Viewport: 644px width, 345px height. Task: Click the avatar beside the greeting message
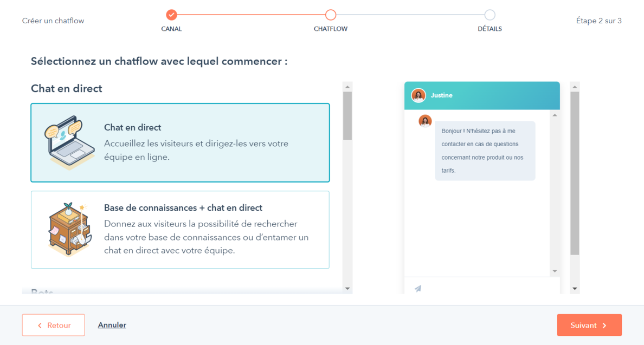tap(425, 121)
